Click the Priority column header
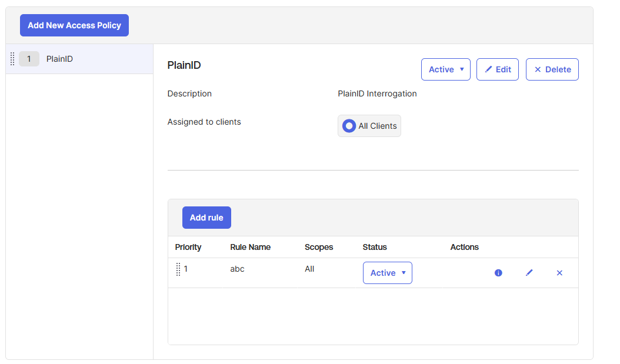620x364 pixels. click(188, 247)
